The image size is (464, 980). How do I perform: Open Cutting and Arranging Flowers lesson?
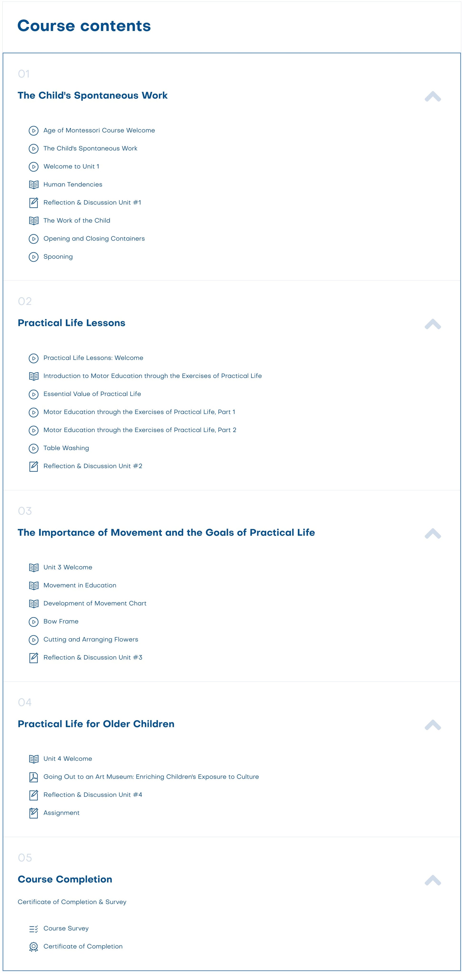(x=91, y=640)
